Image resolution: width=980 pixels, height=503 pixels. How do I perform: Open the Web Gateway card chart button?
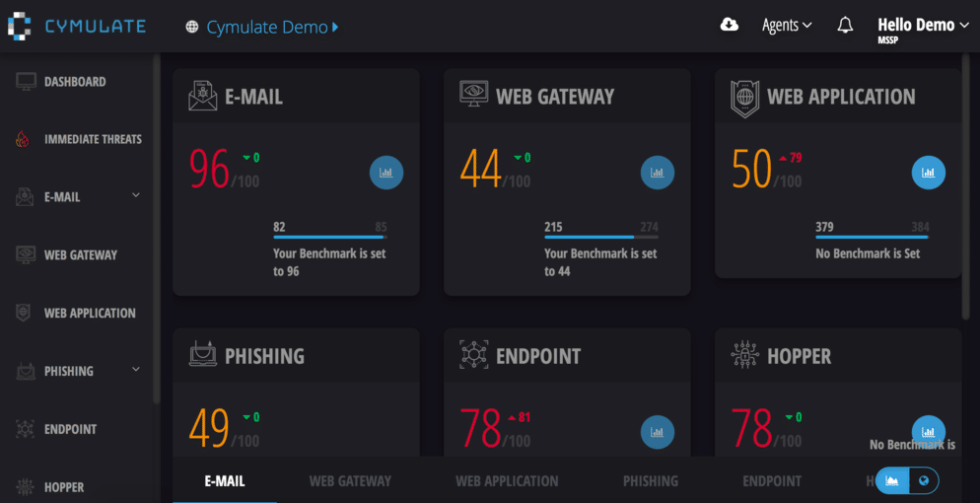tap(658, 173)
